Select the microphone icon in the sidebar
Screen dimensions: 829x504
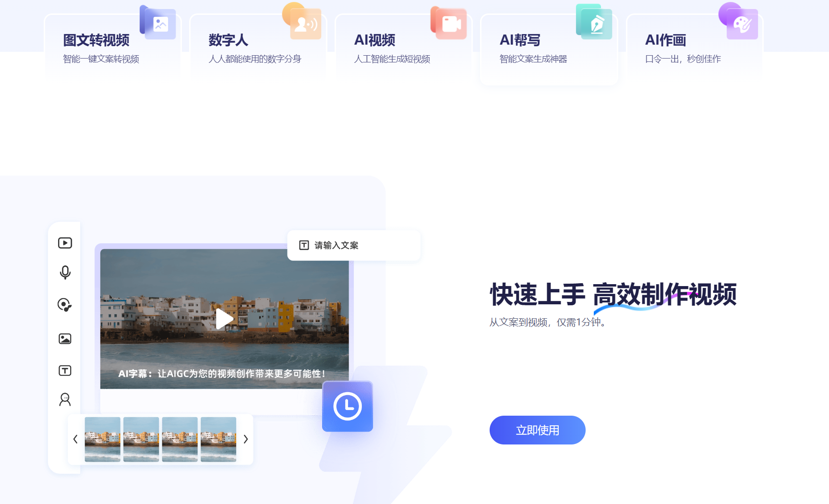point(65,273)
